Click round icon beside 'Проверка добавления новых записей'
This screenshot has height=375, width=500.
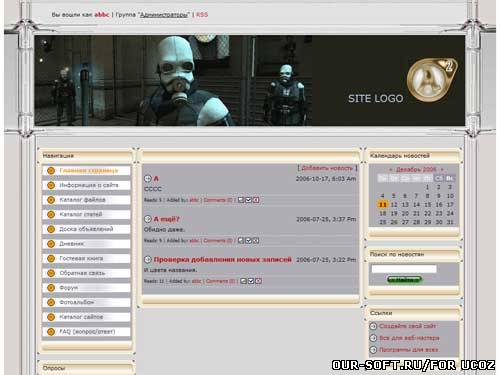pyautogui.click(x=148, y=259)
